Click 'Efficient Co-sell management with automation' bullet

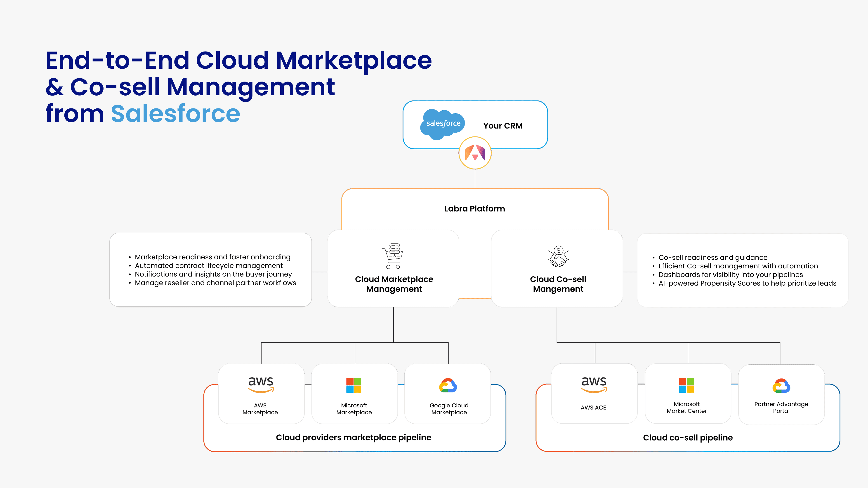pos(738,266)
